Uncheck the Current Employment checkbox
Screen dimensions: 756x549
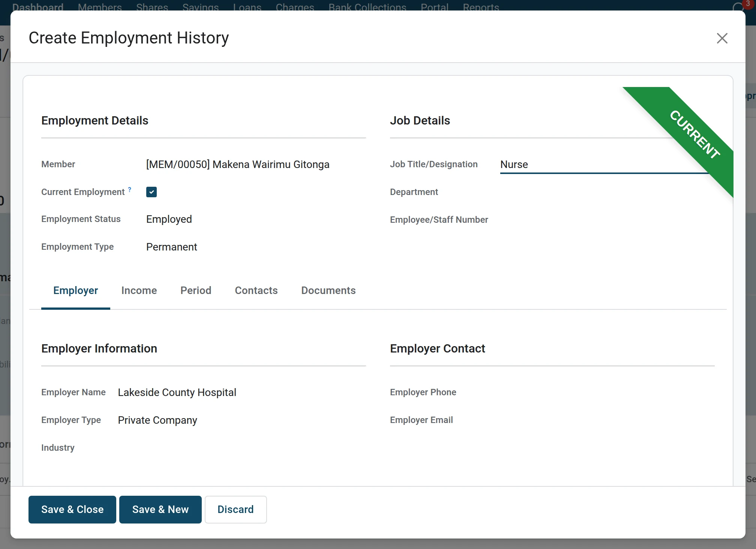[x=151, y=192]
